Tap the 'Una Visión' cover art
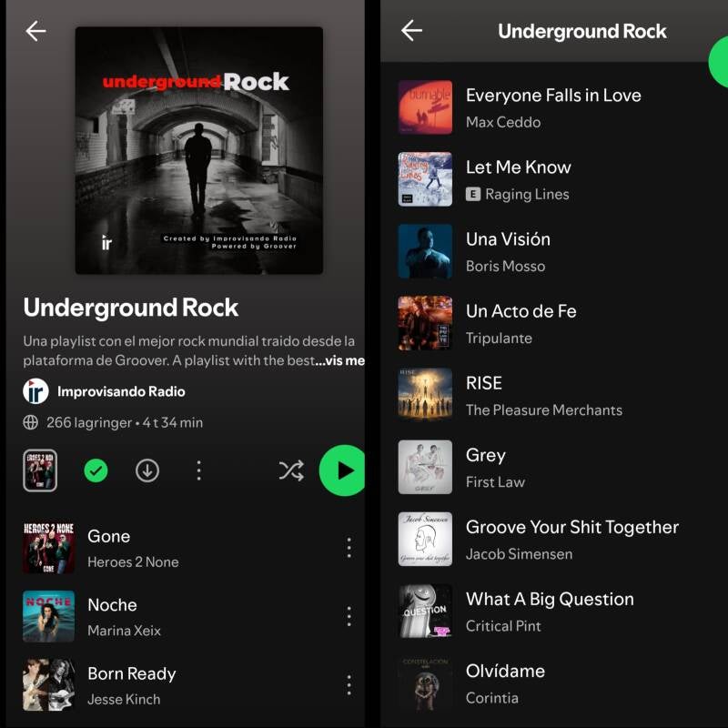The image size is (728, 728). point(425,251)
